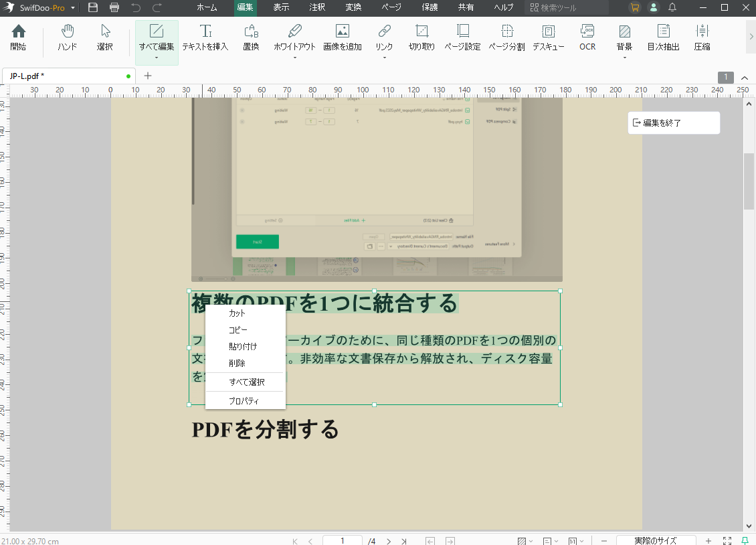Run OCR on the document

587,37
